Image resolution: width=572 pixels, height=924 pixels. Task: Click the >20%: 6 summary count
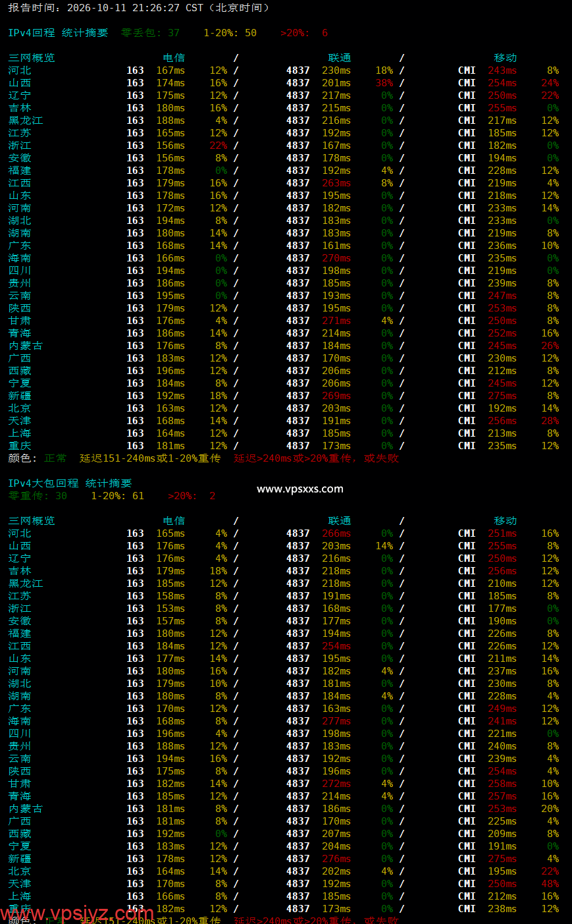(304, 33)
